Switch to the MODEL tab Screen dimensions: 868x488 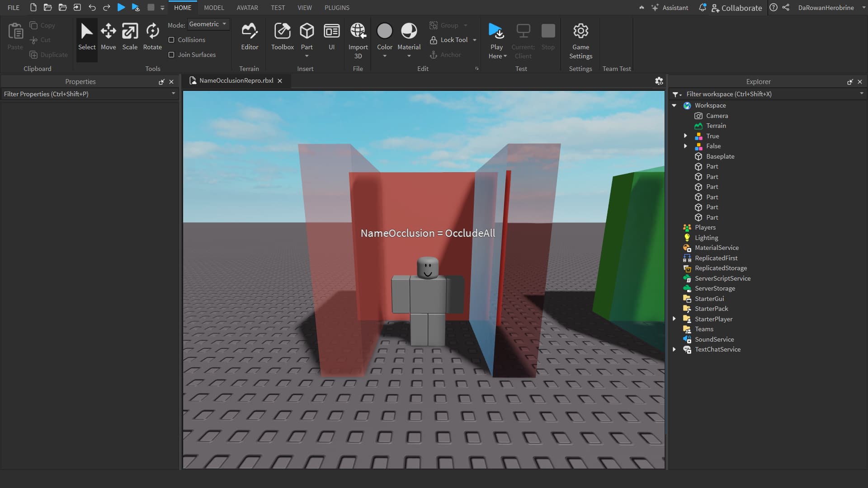pyautogui.click(x=214, y=8)
